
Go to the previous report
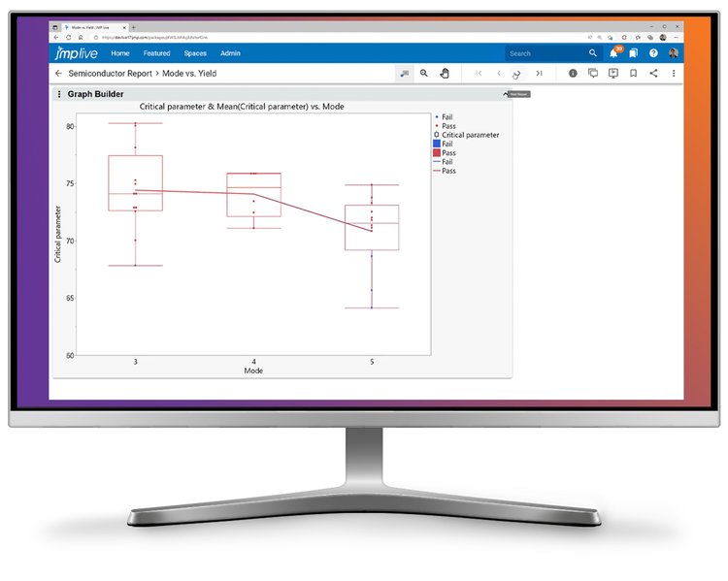coord(499,74)
